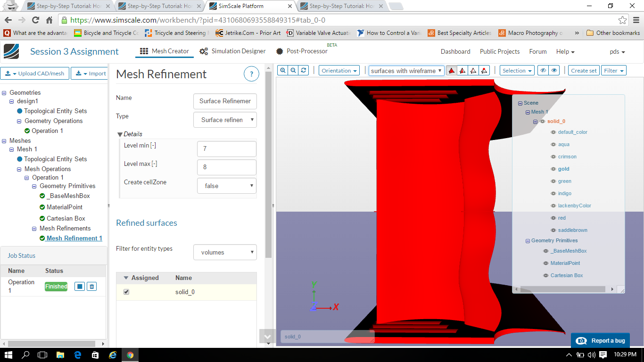Image resolution: width=644 pixels, height=362 pixels.
Task: Toggle gold visibility eye
Action: pyautogui.click(x=553, y=169)
